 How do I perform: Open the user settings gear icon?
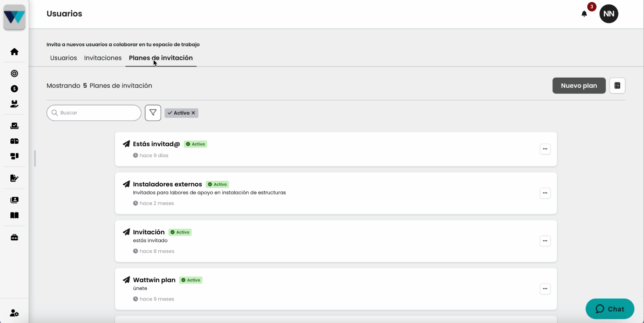[14, 313]
